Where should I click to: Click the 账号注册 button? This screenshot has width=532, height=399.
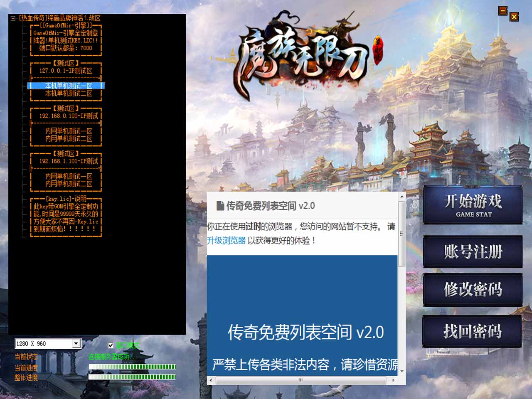(x=473, y=251)
